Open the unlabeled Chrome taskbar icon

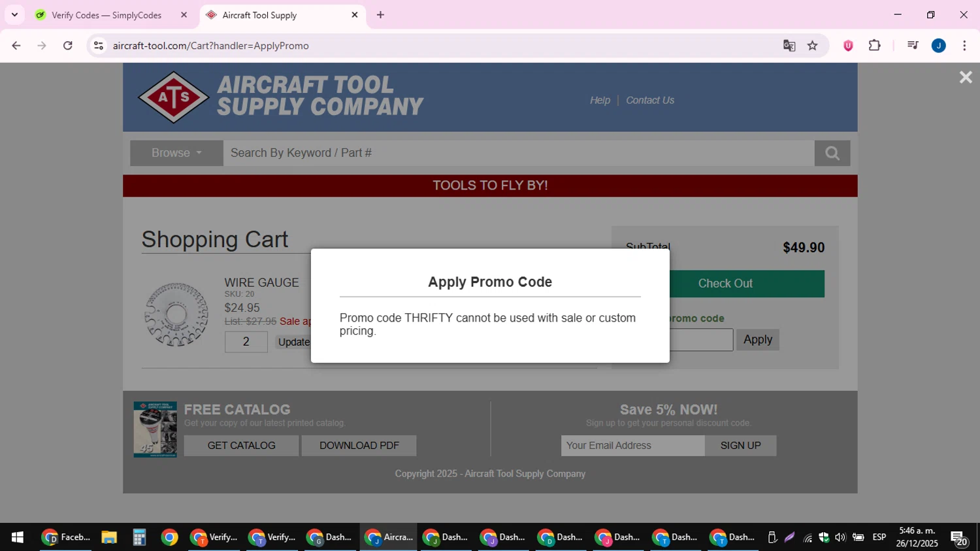click(169, 537)
